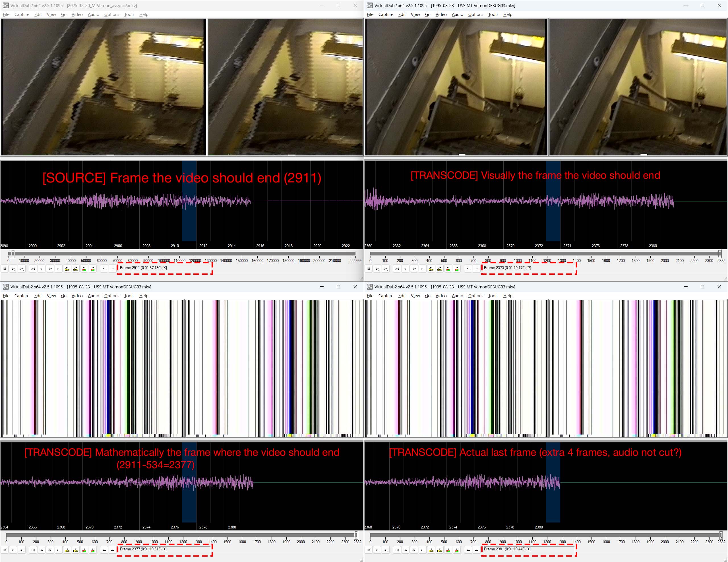Scan to next scene in bottom-left window
Image resolution: width=728 pixels, height=562 pixels.
[x=93, y=550]
